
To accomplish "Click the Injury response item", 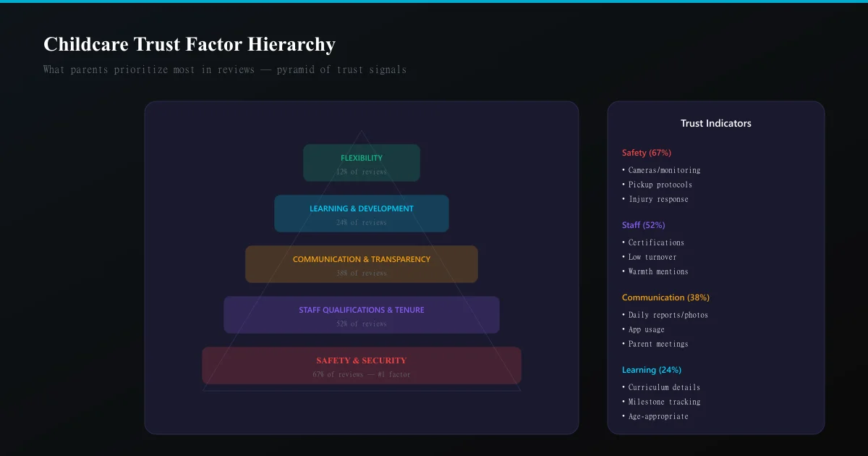I will click(655, 199).
